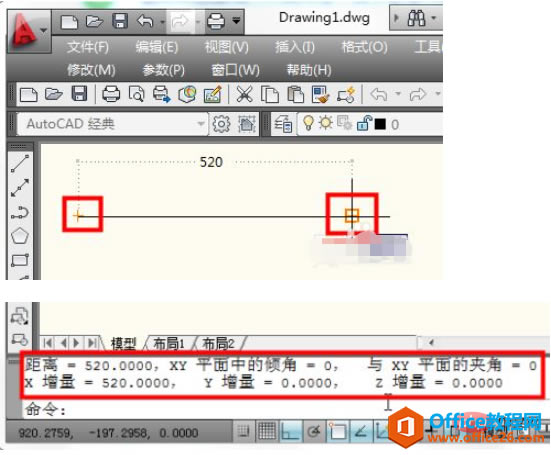The image size is (551, 455).
Task: Click Plot Preview magnifier icon
Action: pyautogui.click(x=136, y=94)
